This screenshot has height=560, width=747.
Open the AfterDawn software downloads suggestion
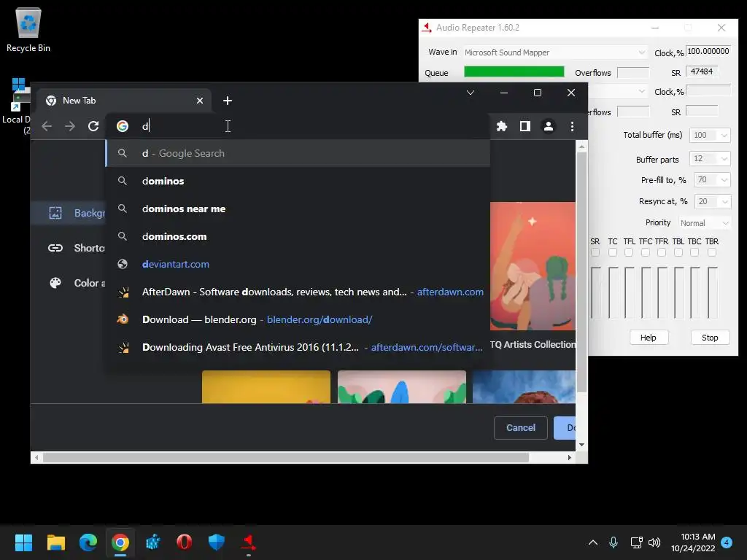(298, 292)
